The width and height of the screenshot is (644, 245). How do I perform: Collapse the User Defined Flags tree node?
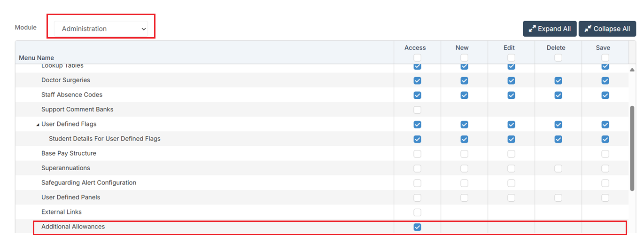(38, 125)
